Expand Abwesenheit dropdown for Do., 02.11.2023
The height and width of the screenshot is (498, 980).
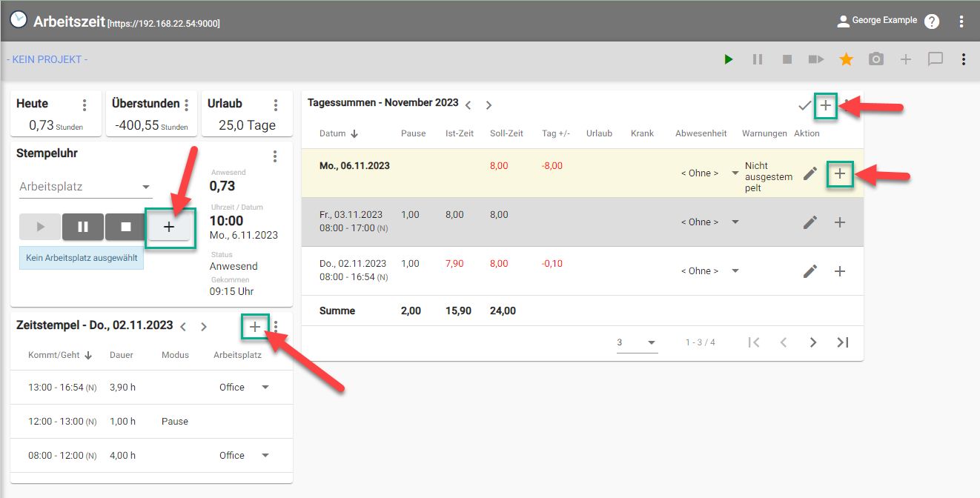coord(735,271)
